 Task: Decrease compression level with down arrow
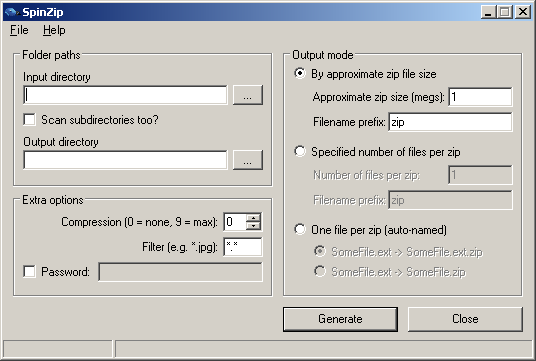pos(253,226)
